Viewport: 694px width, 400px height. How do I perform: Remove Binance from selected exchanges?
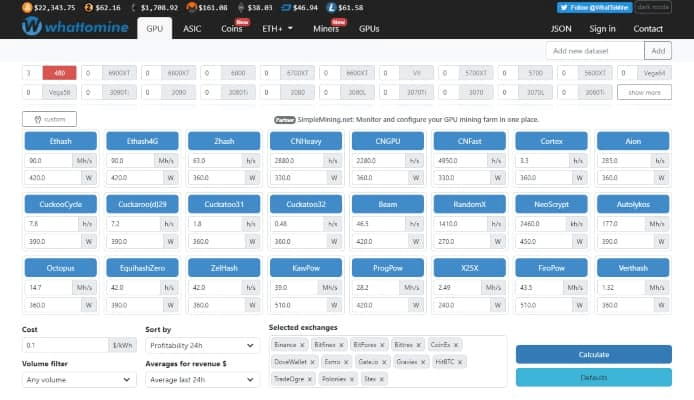click(x=302, y=345)
